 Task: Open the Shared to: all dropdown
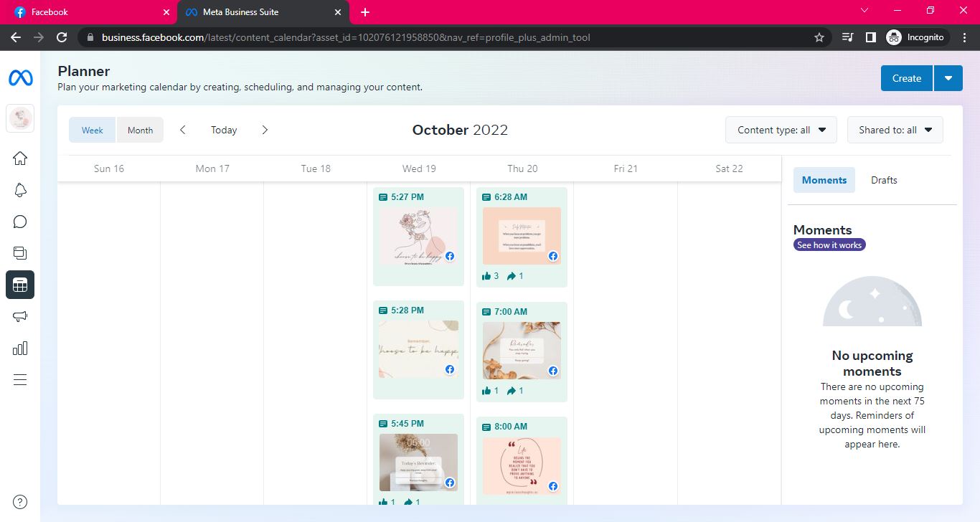(895, 130)
